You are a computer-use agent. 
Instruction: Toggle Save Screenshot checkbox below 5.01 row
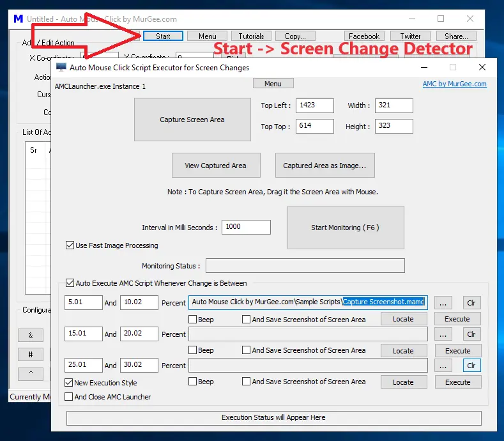pos(246,320)
